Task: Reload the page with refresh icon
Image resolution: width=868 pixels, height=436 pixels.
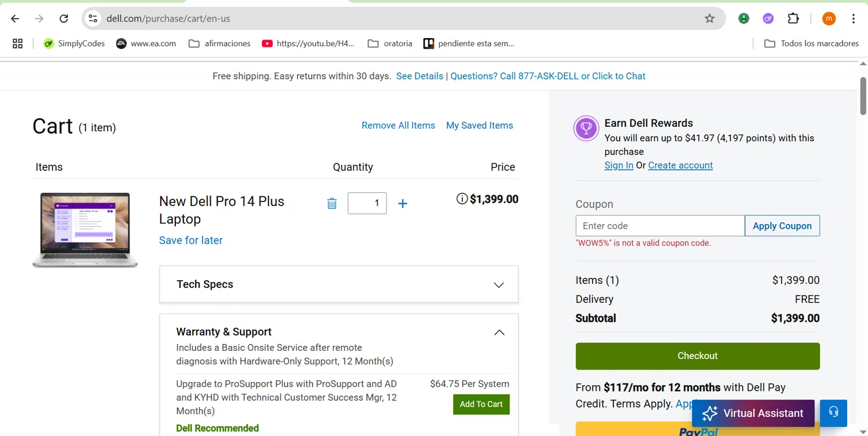Action: tap(64, 19)
